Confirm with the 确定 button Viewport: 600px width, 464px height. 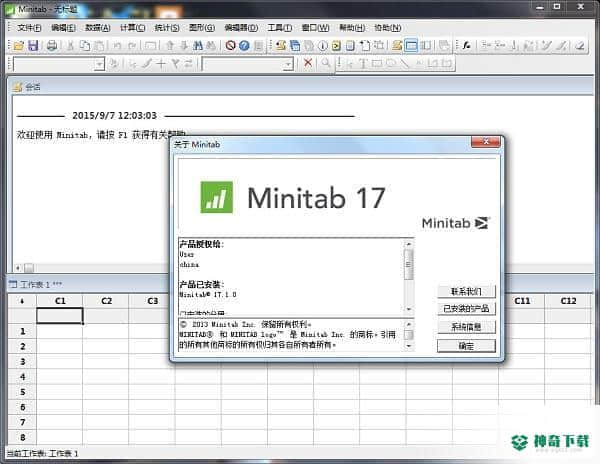click(466, 346)
